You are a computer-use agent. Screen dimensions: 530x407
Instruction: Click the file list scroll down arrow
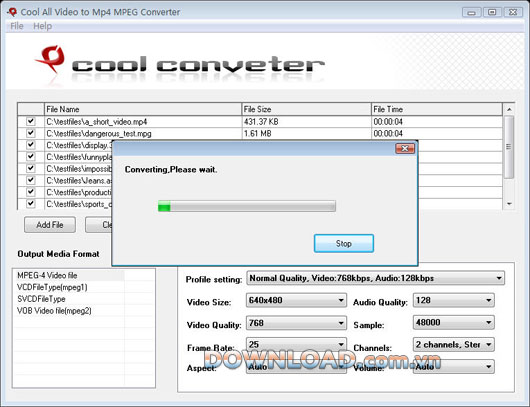[509, 204]
